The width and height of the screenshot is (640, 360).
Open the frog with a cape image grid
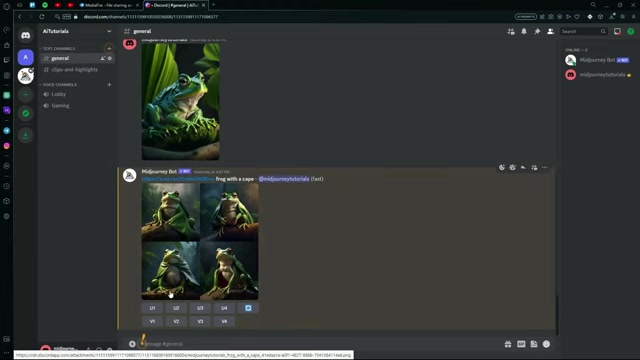(200, 241)
